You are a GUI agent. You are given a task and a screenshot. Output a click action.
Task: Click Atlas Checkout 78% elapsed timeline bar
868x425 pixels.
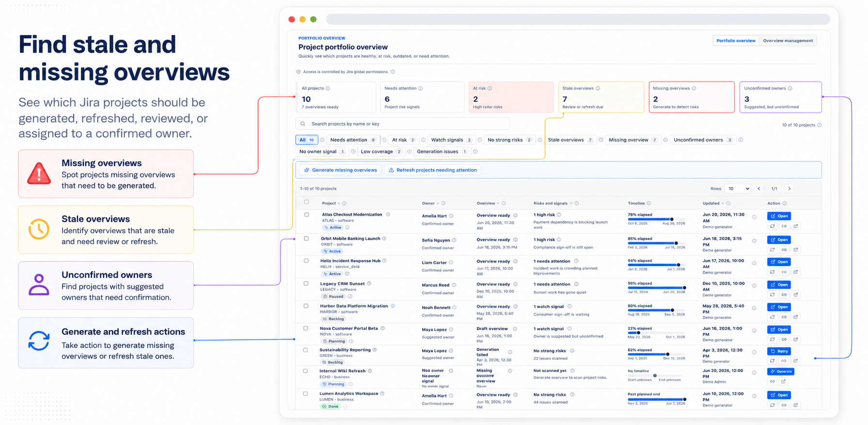pos(656,219)
